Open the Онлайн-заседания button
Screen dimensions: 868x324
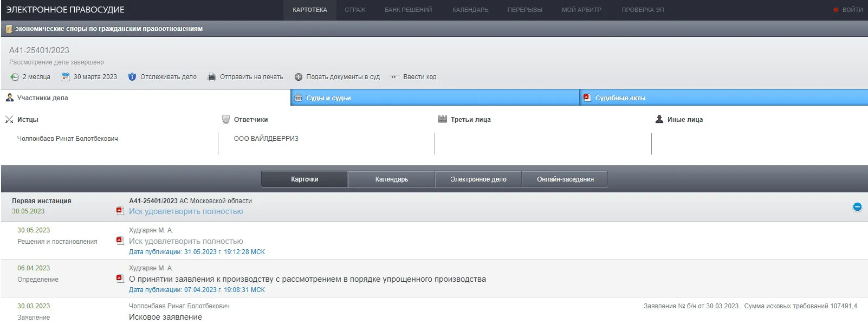pyautogui.click(x=565, y=179)
